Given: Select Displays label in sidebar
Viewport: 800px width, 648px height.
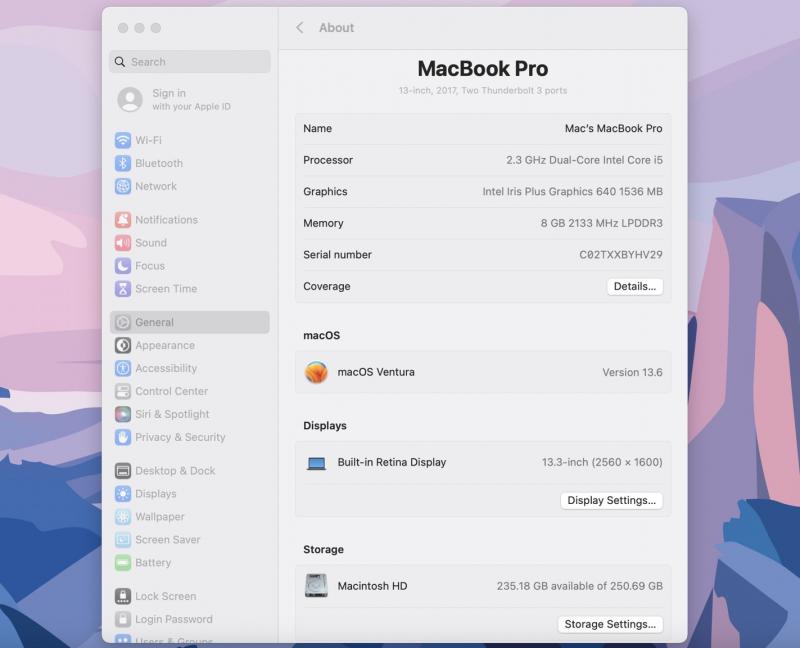Looking at the screenshot, I should pos(156,494).
